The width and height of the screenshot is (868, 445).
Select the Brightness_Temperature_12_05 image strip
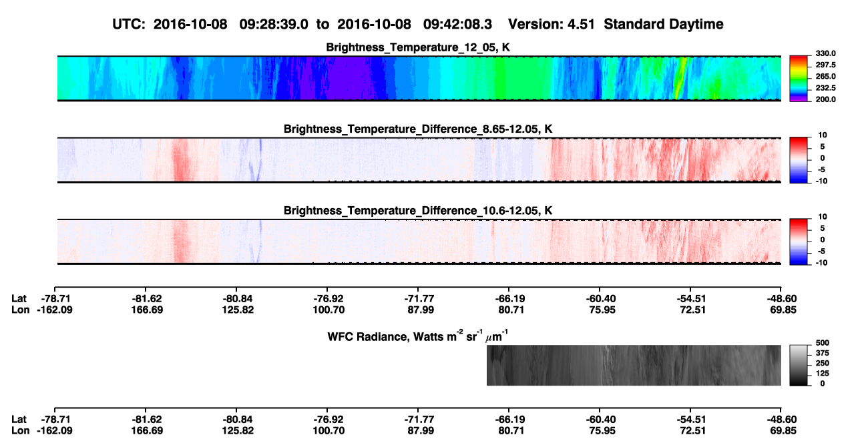419,78
